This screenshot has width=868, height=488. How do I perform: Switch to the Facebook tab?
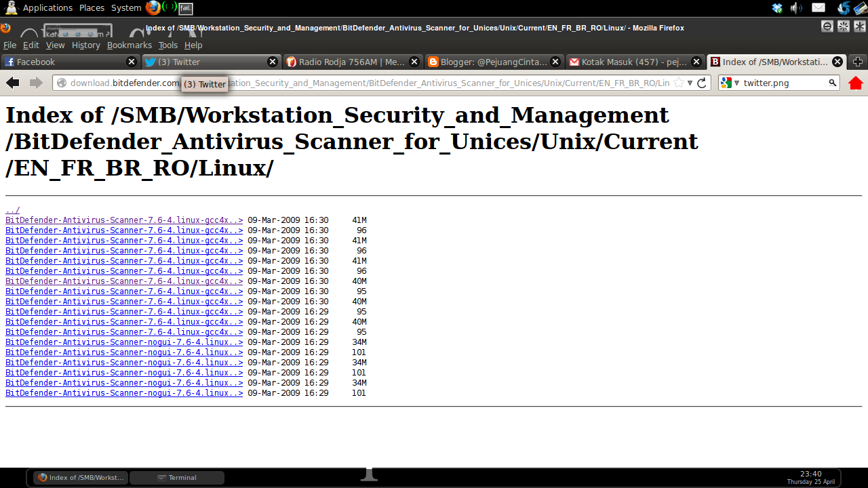pyautogui.click(x=71, y=62)
